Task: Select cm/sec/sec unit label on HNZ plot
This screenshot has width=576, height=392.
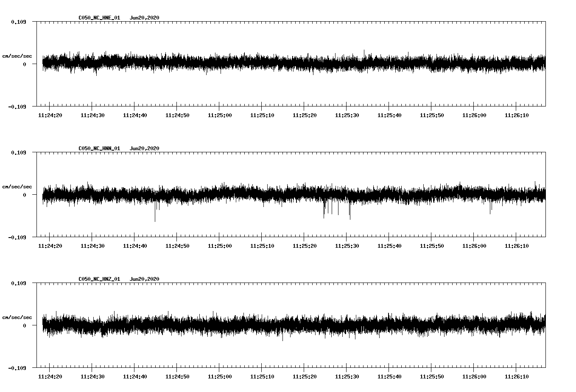Action: pyautogui.click(x=17, y=317)
